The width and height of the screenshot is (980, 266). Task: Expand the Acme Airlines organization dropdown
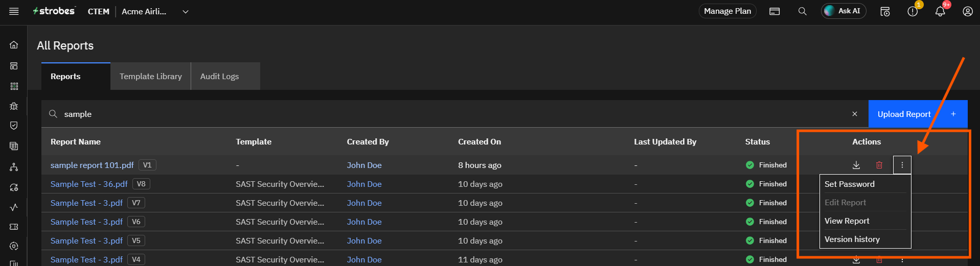[x=186, y=12]
